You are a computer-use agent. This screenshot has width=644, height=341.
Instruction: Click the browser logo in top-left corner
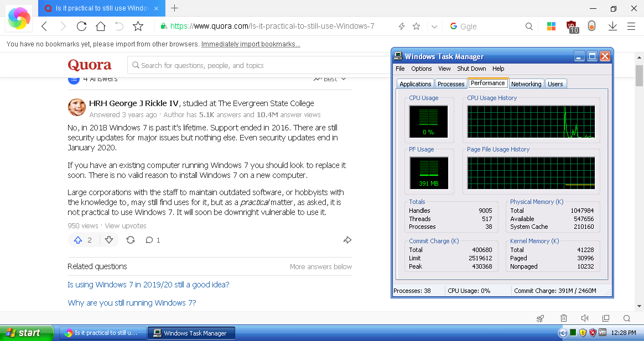coord(19,18)
